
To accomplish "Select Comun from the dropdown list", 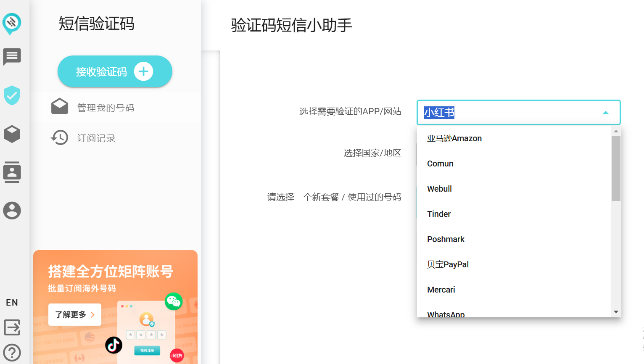I will pyautogui.click(x=514, y=164).
